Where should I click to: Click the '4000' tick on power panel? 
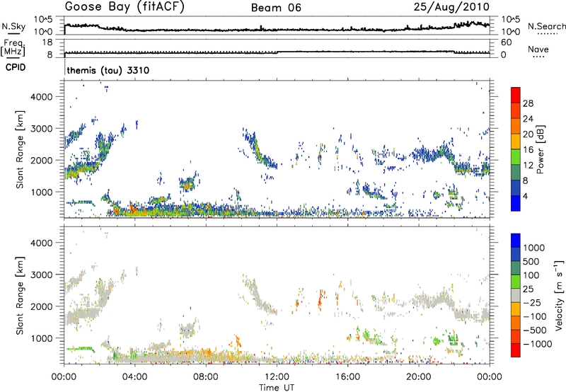point(42,97)
